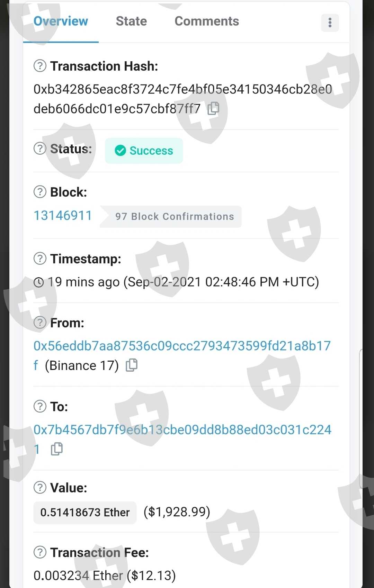Open the three-dot more options menu
This screenshot has width=374, height=588.
(330, 23)
